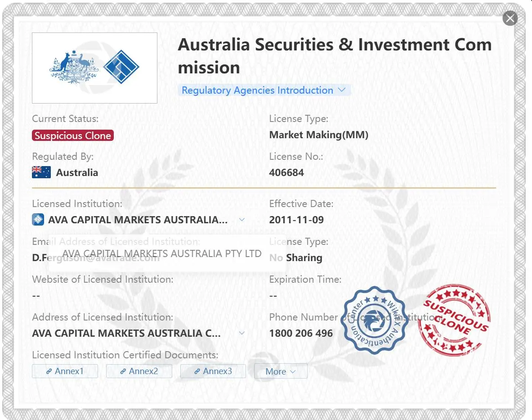Expand the Address of Licensed Institution chevron
This screenshot has width=532, height=420.
[242, 333]
